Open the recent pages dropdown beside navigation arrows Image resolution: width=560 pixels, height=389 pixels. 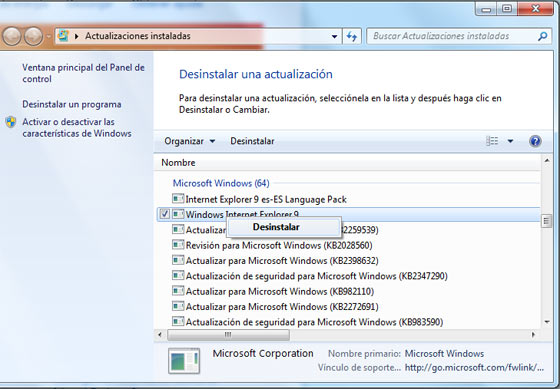pos(49,36)
